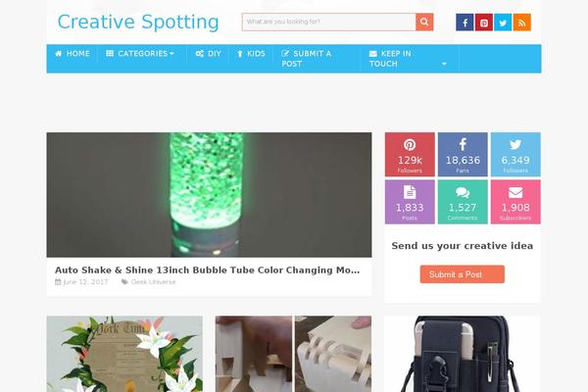This screenshot has width=588, height=392.
Task: Click the 1,527 Comments tile
Action: 463,202
